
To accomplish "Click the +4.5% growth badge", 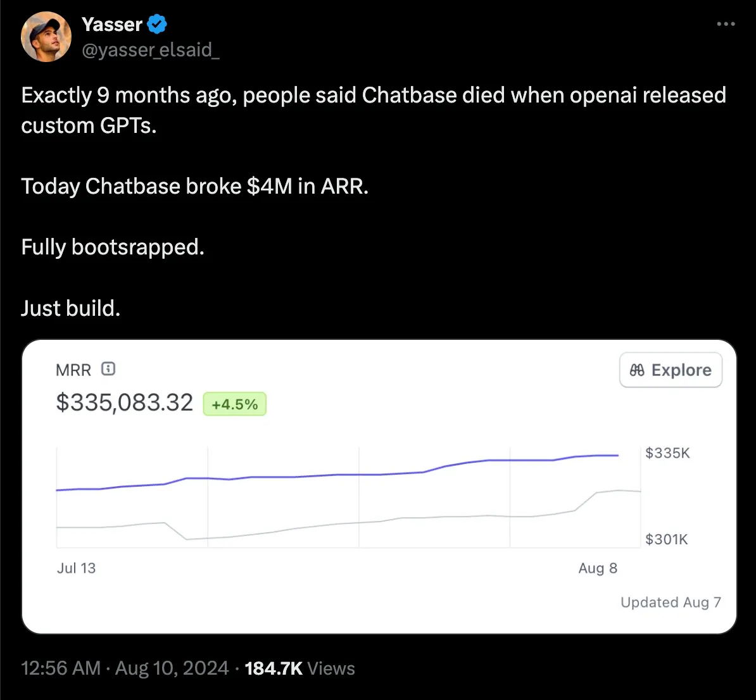I will click(234, 404).
